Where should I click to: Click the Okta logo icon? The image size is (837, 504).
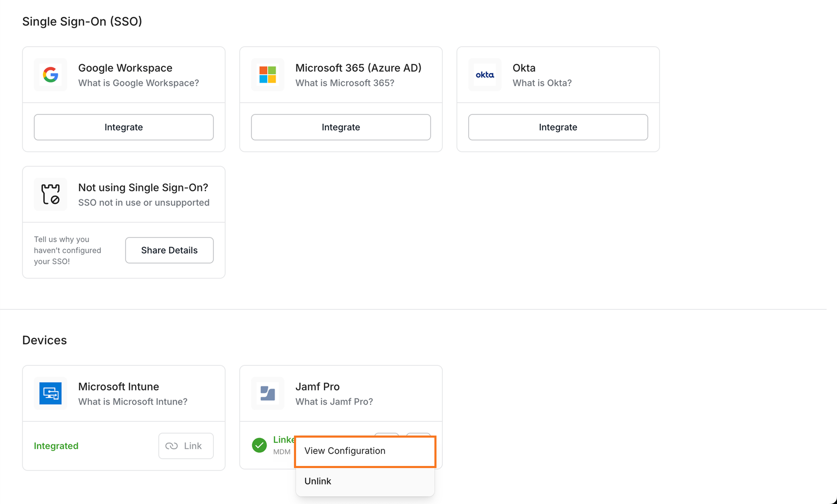point(485,75)
